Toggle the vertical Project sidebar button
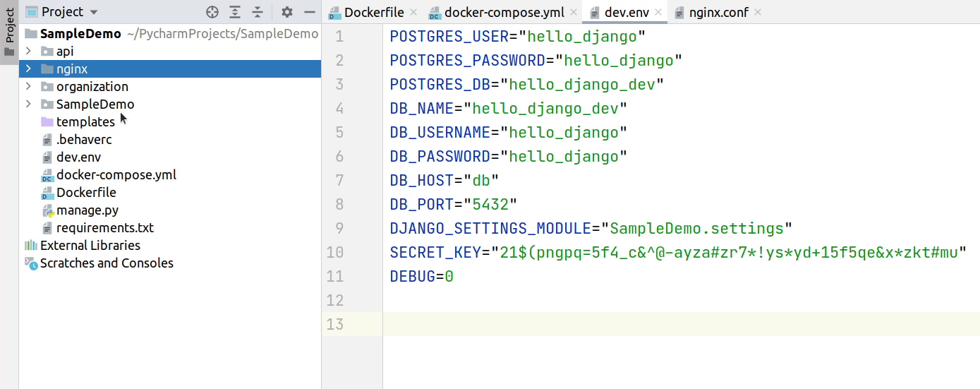 [x=9, y=32]
